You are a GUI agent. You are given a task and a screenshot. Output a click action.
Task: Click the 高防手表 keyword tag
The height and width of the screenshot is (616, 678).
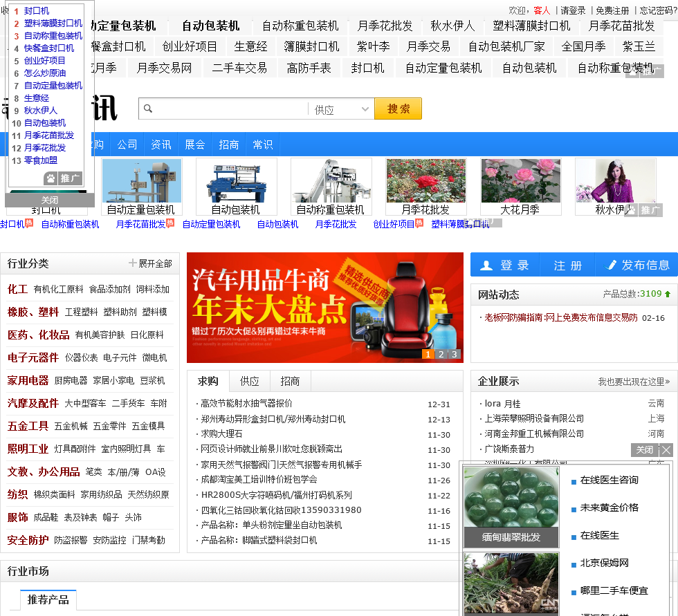[x=309, y=68]
